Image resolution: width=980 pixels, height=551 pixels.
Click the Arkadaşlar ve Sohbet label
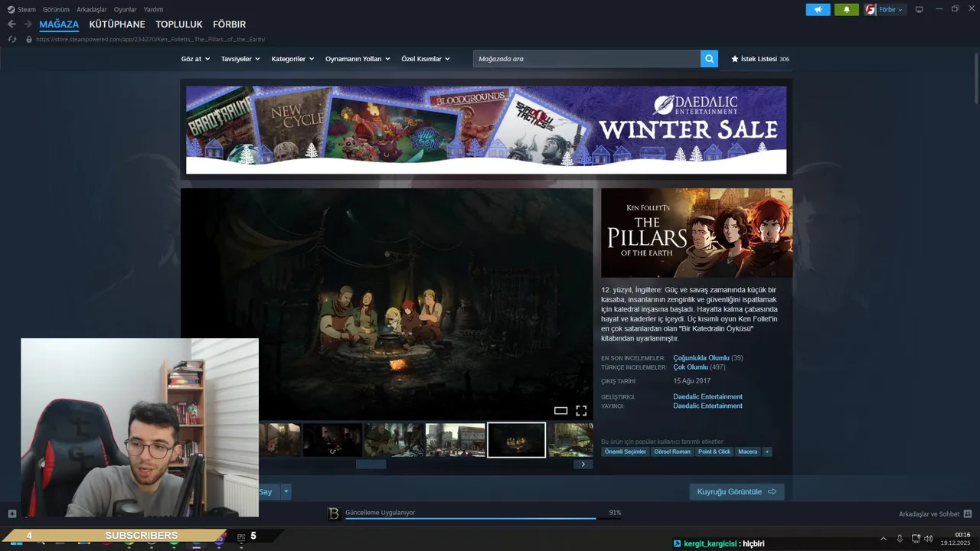point(929,514)
